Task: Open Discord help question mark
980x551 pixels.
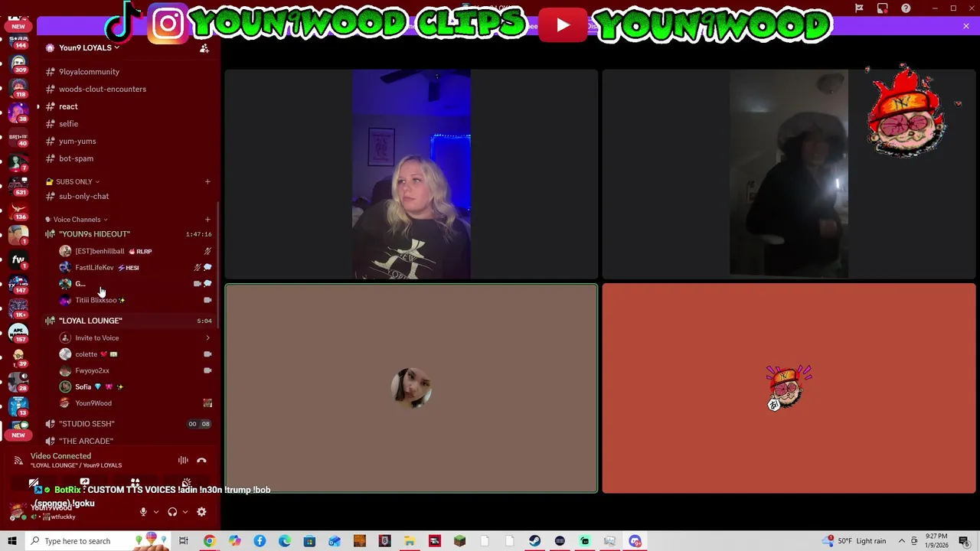Action: pos(906,8)
